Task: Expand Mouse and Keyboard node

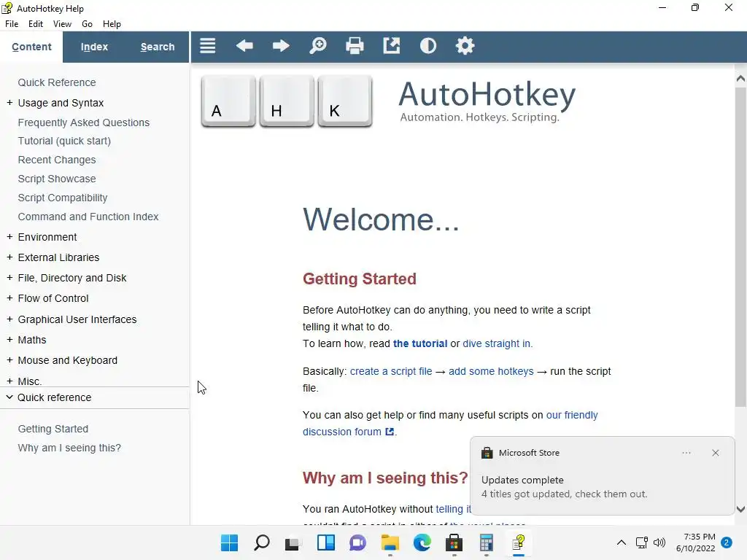Action: click(9, 360)
